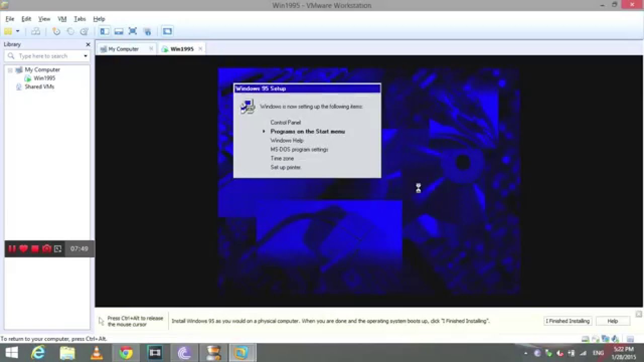Screen dimensions: 644x362
Task: Open the purple torrent app on taskbar
Action: coord(184,353)
